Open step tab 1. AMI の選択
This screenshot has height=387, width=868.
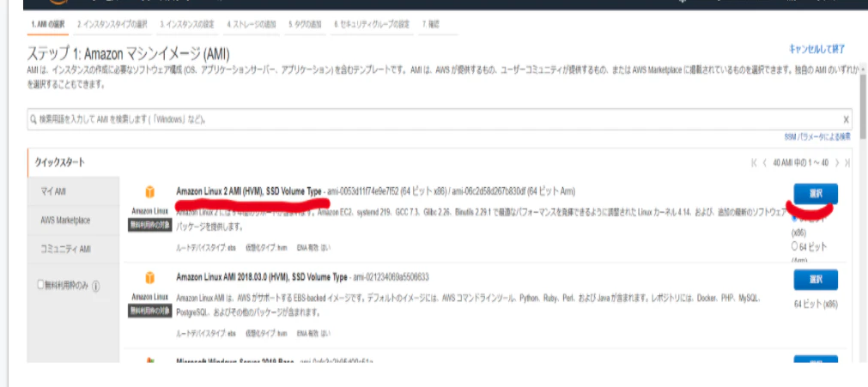pyautogui.click(x=48, y=24)
